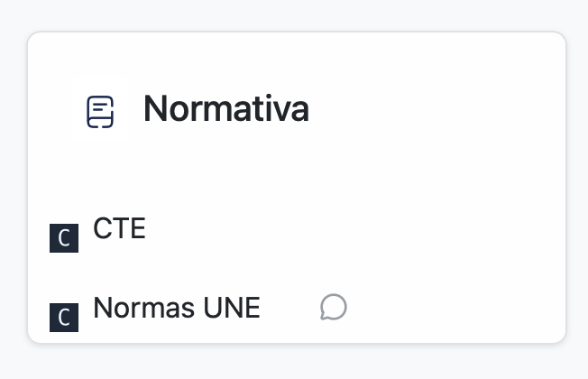Open comments for Normas UNE
This screenshot has width=588, height=379.
coord(333,308)
